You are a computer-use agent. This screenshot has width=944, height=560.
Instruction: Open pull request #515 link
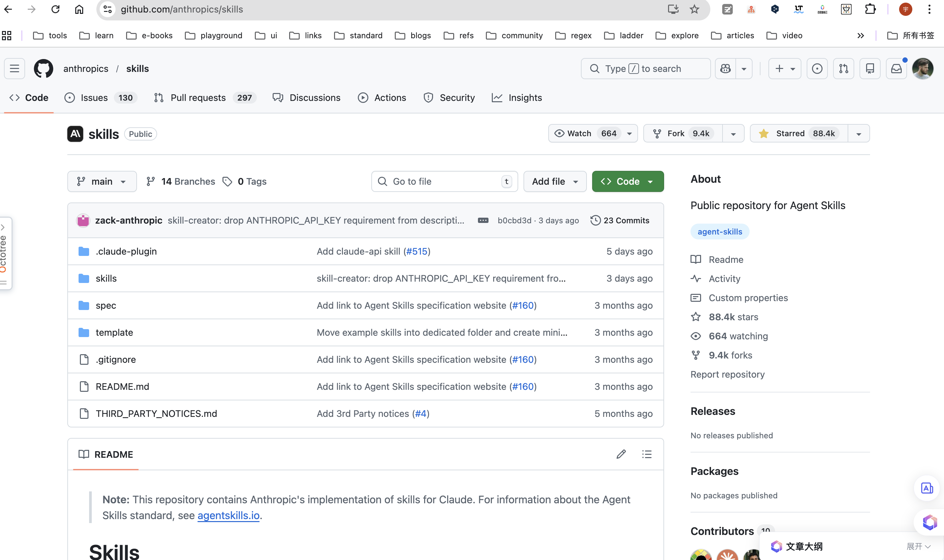point(417,251)
